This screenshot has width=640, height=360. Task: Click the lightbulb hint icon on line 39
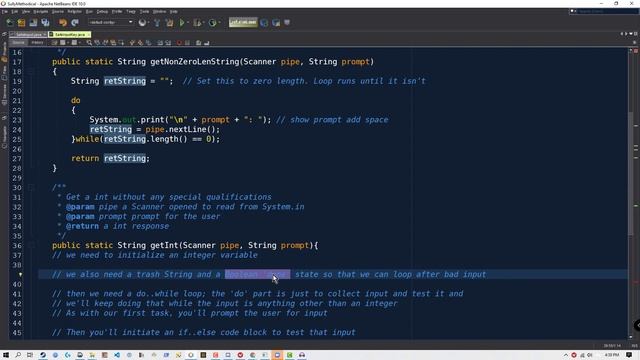pos(20,275)
